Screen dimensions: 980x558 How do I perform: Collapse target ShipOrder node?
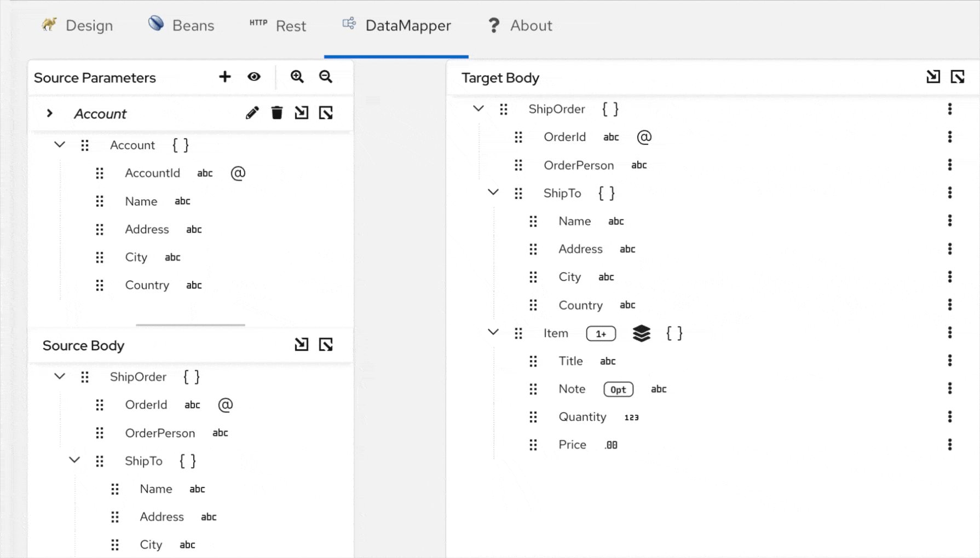point(478,109)
